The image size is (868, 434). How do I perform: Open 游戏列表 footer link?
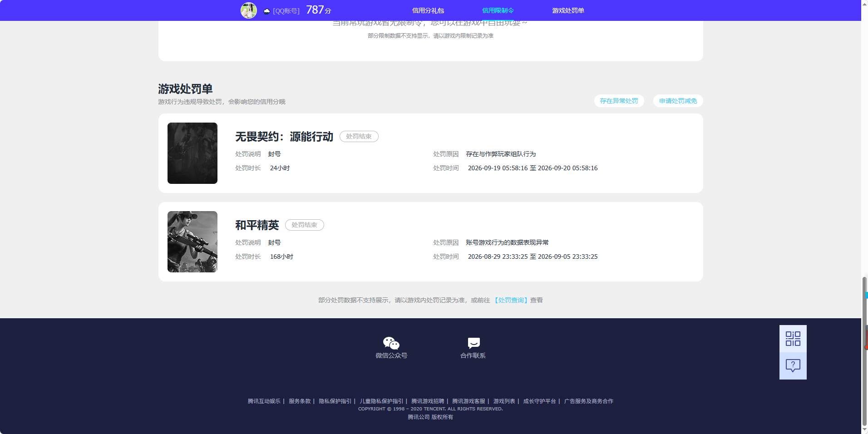click(x=504, y=401)
